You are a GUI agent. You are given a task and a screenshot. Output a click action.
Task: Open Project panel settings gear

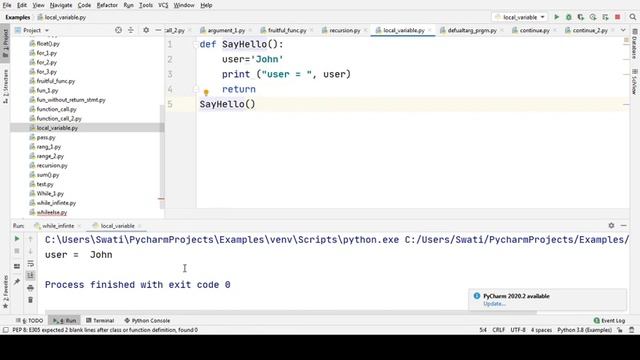[x=146, y=30]
